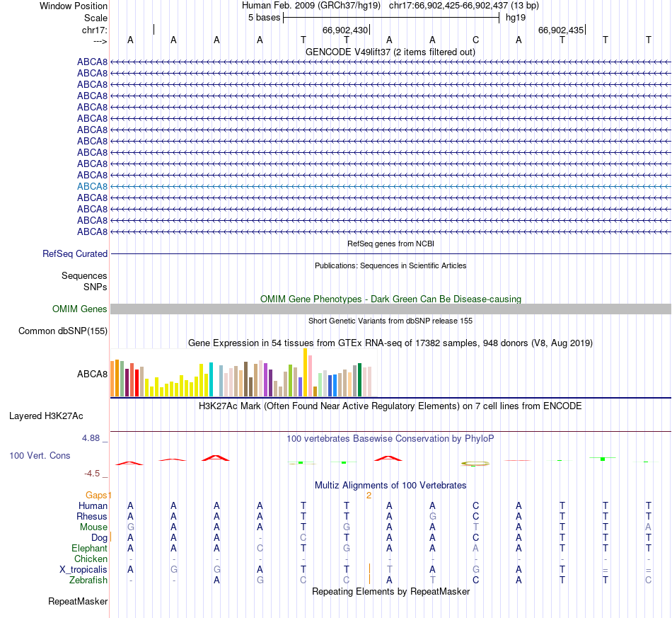
Task: Click the orange insertion bar in X_tropicalis row
Action: tap(369, 570)
